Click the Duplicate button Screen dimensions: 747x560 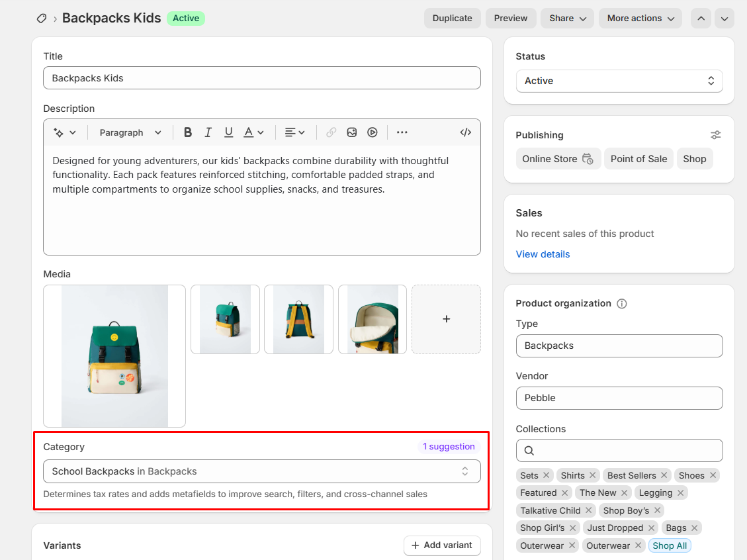(452, 18)
